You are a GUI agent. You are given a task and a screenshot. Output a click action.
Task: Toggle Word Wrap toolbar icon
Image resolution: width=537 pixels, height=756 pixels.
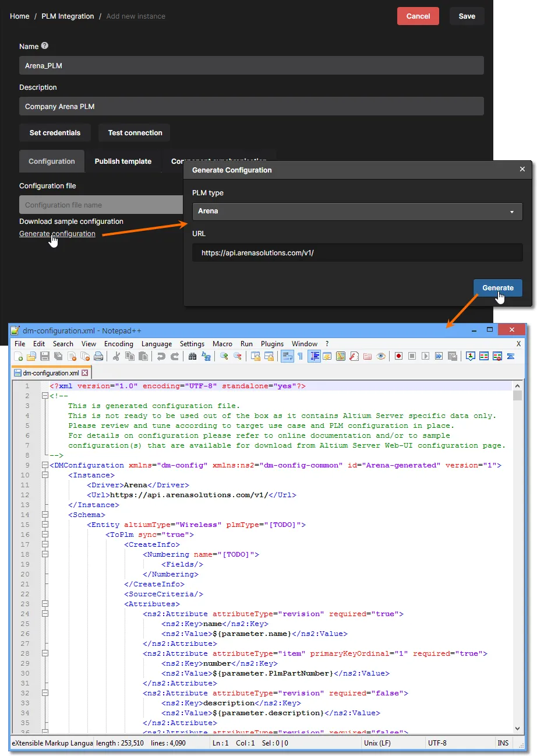click(x=287, y=356)
